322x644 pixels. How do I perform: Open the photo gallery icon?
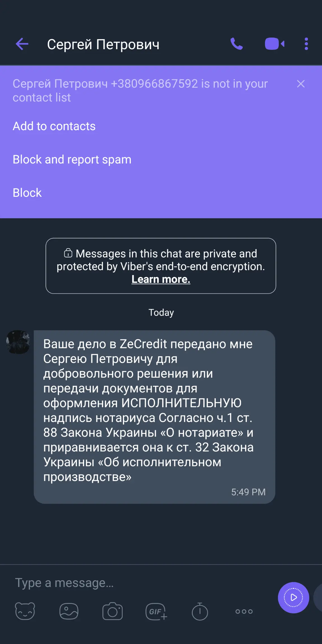(69, 611)
